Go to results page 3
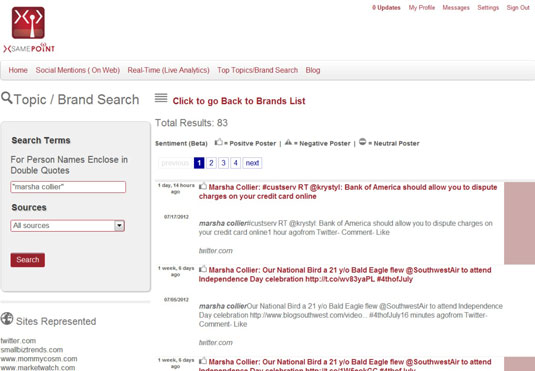 223,163
